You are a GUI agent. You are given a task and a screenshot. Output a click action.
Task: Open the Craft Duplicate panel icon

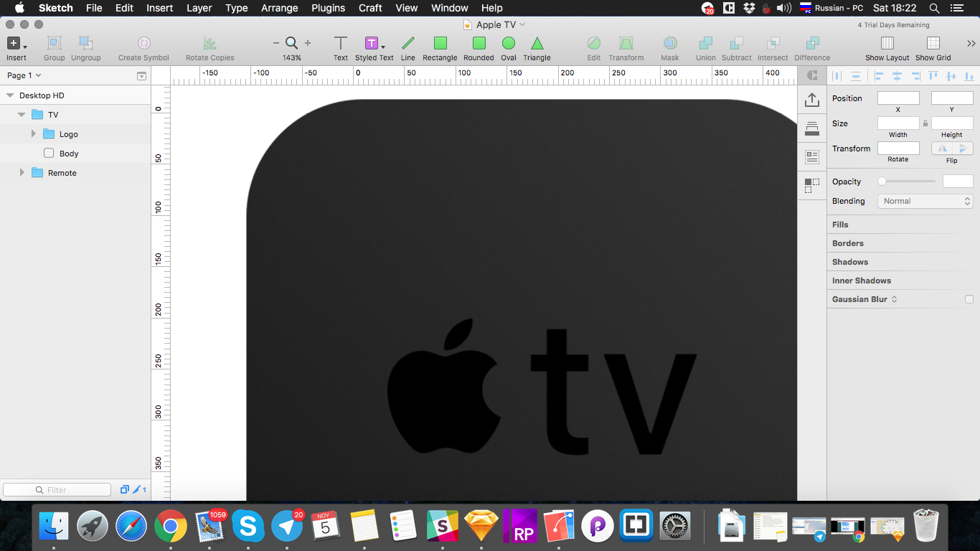pos(812,186)
